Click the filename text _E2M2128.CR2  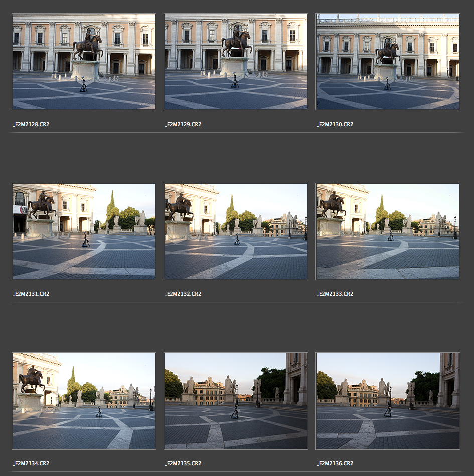pyautogui.click(x=31, y=124)
